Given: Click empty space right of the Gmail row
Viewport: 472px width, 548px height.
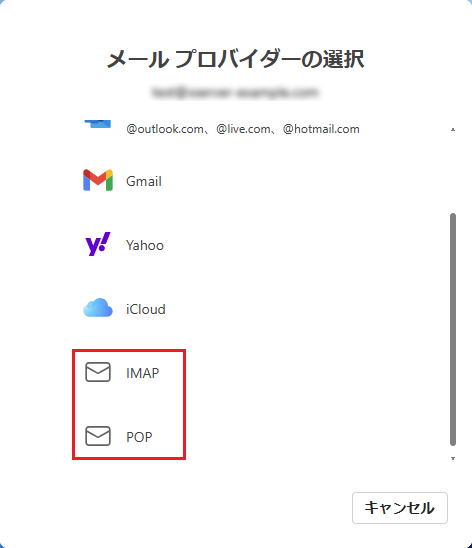Looking at the screenshot, I should [300, 181].
